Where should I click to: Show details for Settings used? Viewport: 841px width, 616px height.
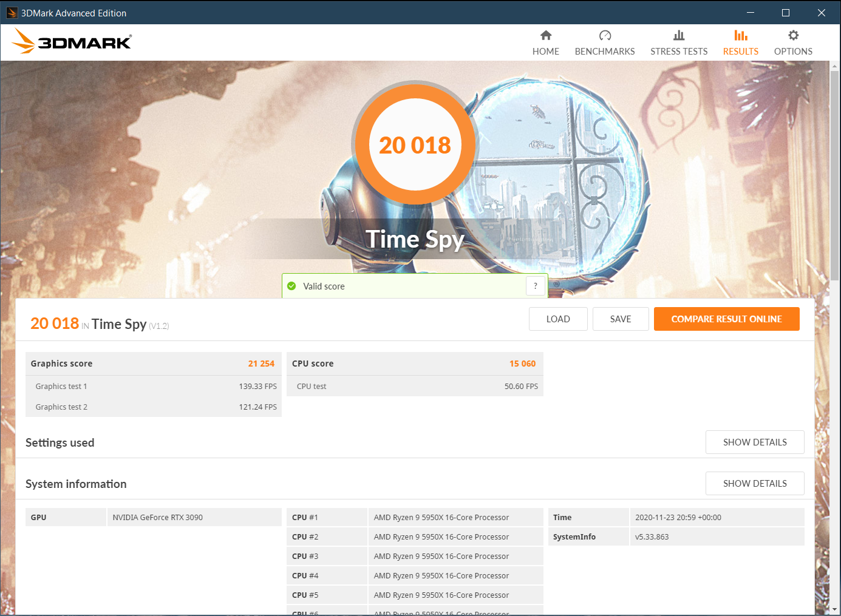755,442
